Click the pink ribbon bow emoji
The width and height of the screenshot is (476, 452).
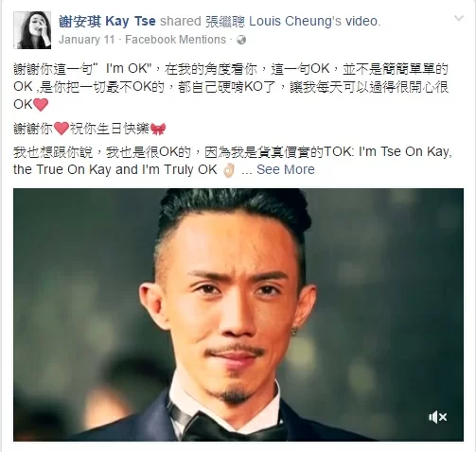click(x=158, y=129)
